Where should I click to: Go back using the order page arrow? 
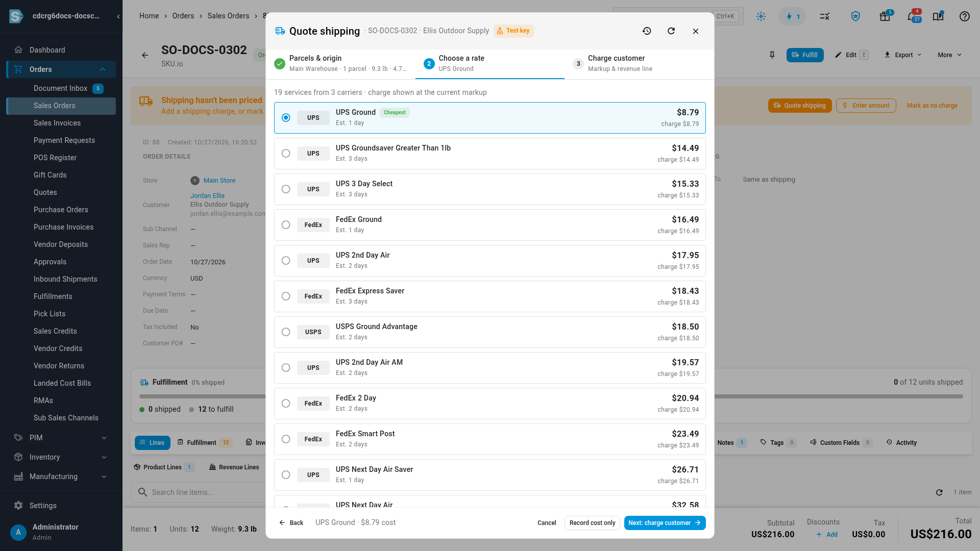click(x=145, y=55)
